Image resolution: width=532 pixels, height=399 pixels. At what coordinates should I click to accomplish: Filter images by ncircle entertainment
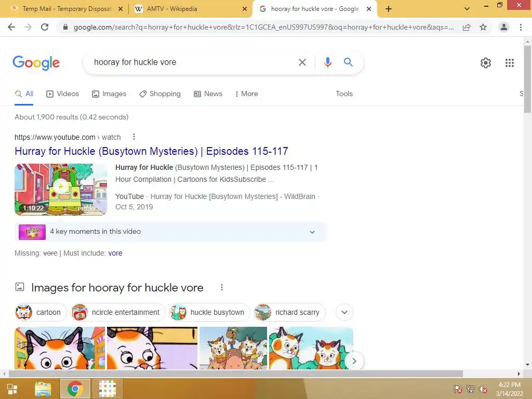coord(118,312)
